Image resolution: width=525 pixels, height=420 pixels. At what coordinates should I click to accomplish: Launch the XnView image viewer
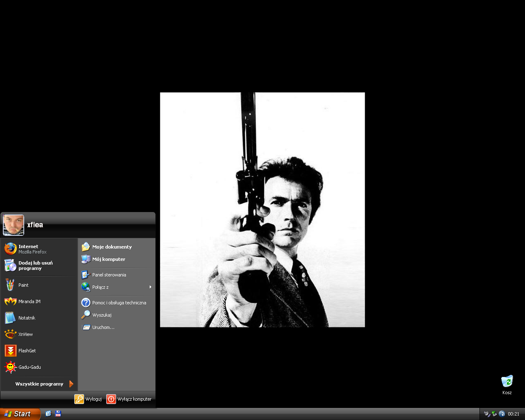pyautogui.click(x=25, y=334)
